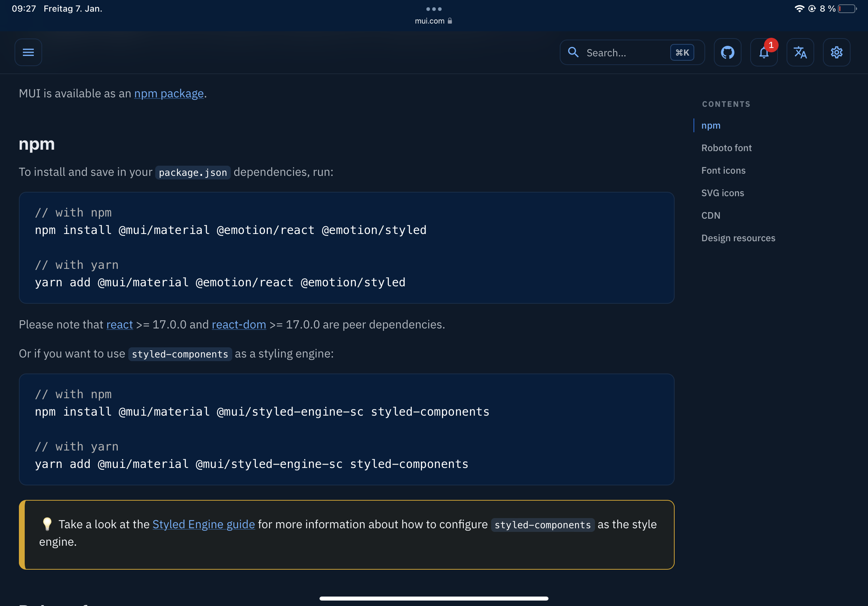Follow the react link
868x606 pixels.
(x=120, y=324)
